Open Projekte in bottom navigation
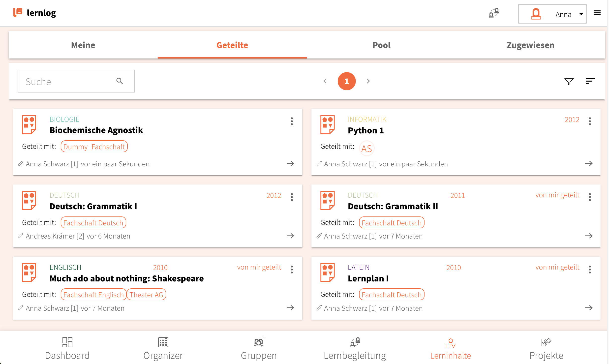Image resolution: width=609 pixels, height=364 pixels. [546, 348]
